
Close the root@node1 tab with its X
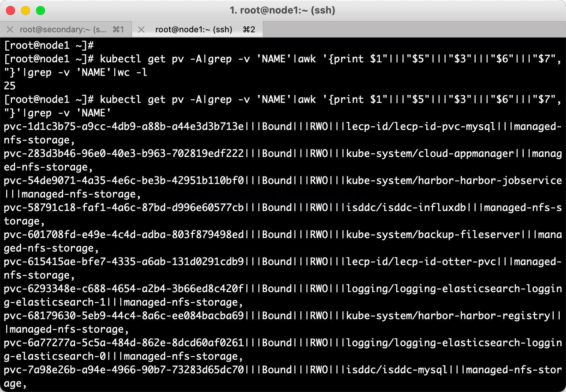pos(141,29)
